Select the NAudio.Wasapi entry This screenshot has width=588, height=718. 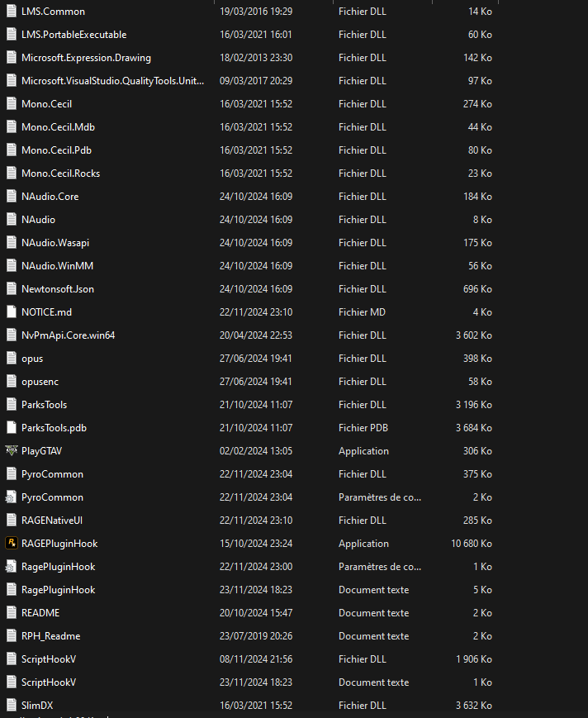click(x=56, y=243)
